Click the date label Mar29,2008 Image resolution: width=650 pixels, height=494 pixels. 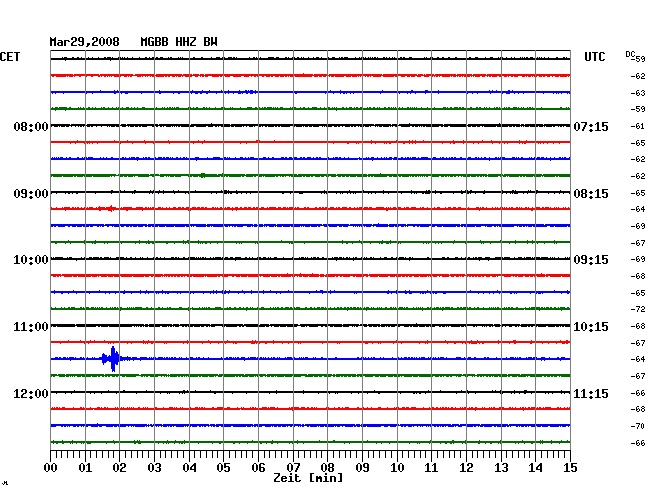coord(85,42)
